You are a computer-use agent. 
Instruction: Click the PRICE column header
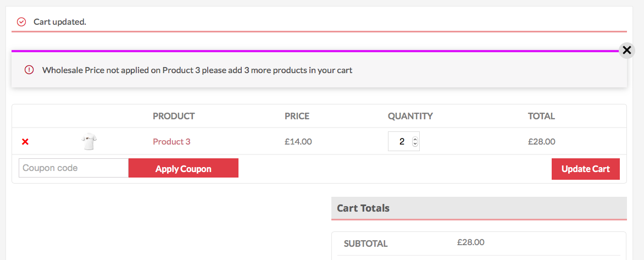(x=297, y=116)
